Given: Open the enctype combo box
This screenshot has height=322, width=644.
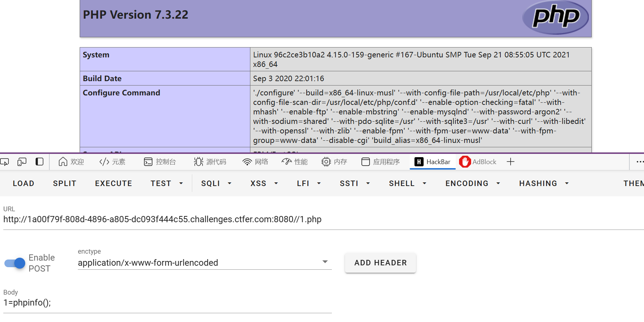Looking at the screenshot, I should (x=205, y=263).
